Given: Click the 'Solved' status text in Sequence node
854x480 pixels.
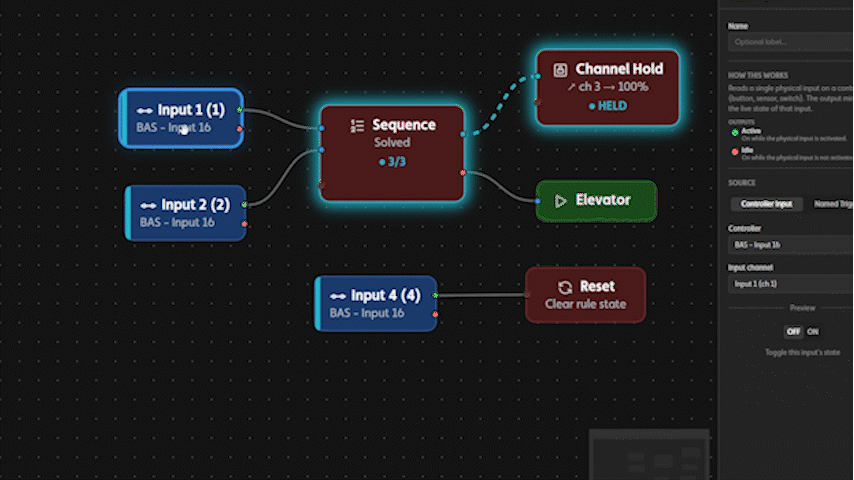Looking at the screenshot, I should (392, 143).
